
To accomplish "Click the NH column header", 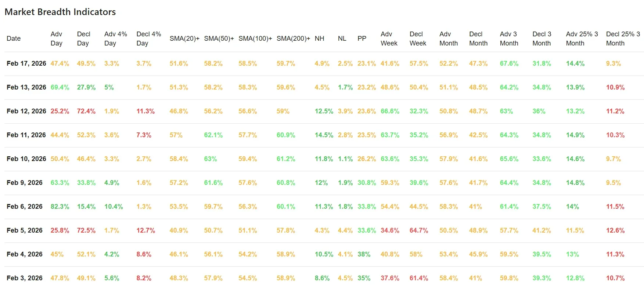I will [x=319, y=39].
